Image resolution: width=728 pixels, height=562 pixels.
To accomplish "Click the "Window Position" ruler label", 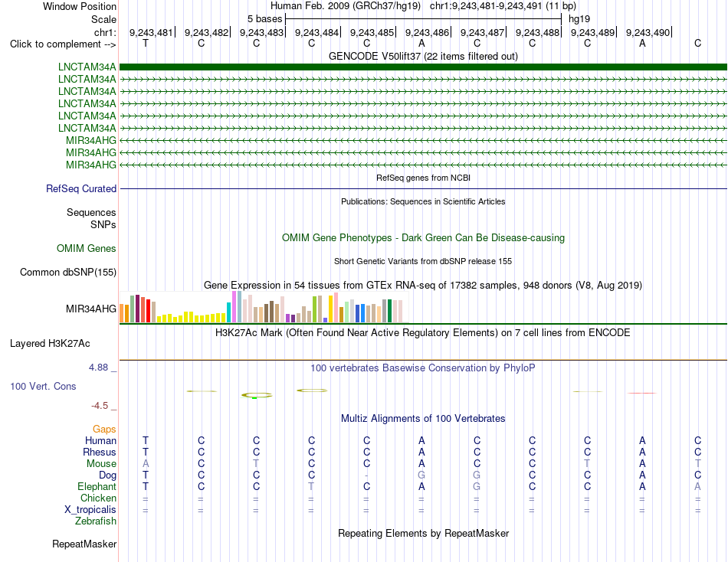I will [x=80, y=6].
